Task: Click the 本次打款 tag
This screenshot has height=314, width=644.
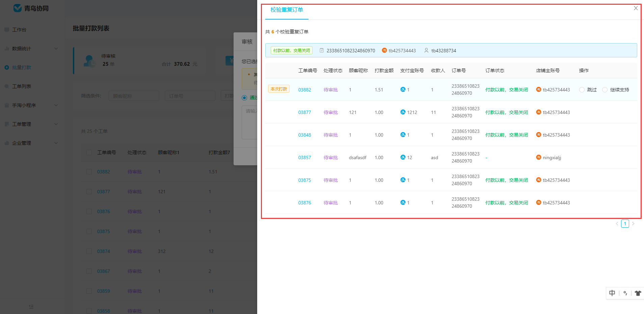Action: pos(279,89)
